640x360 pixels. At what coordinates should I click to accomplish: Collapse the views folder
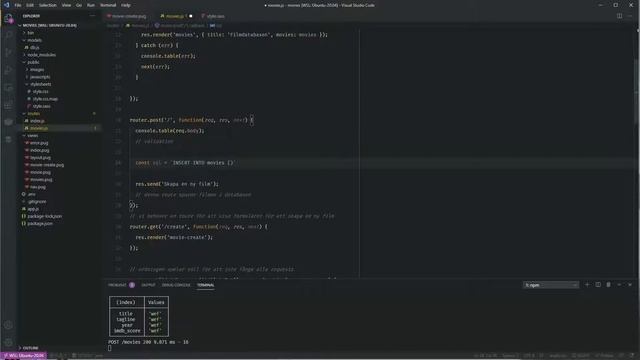[x=33, y=136]
